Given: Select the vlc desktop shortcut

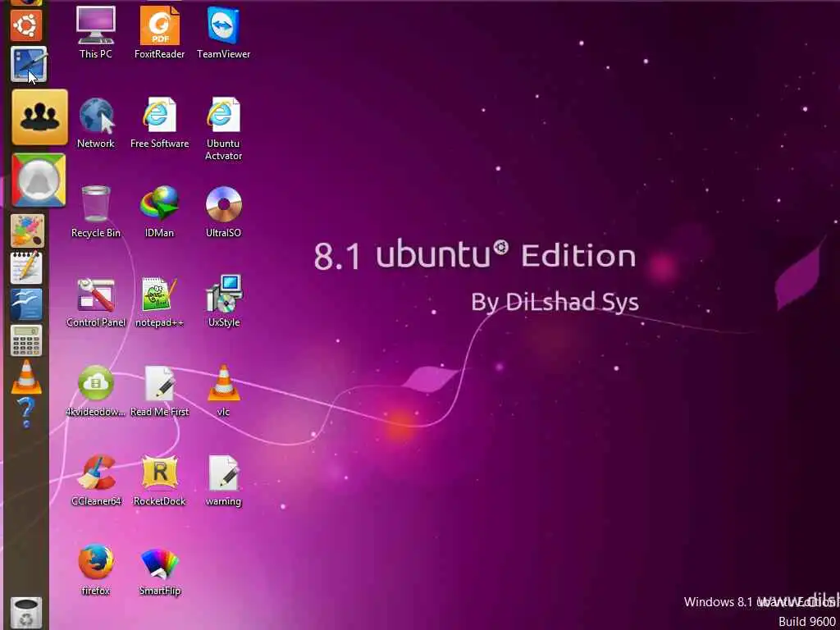Looking at the screenshot, I should pyautogui.click(x=223, y=391).
